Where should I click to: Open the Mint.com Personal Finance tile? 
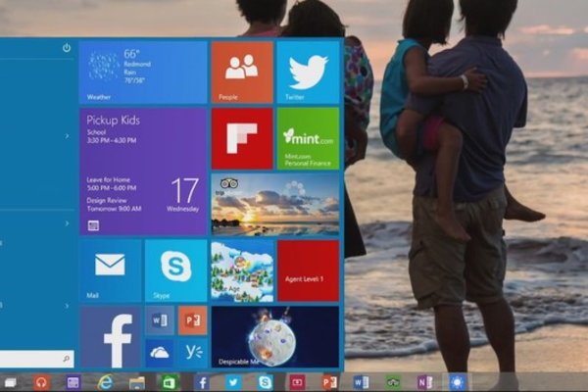pos(308,138)
